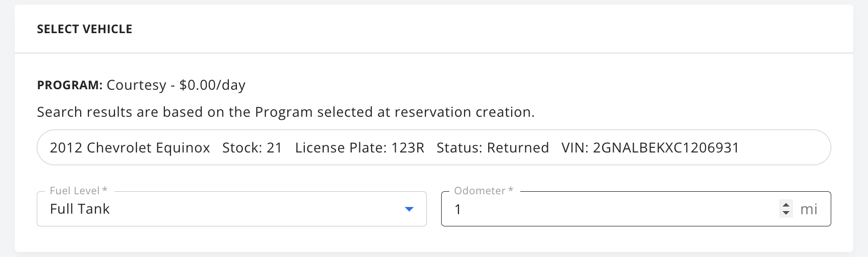This screenshot has width=868, height=257.
Task: Click the SELECT VEHICLE section header
Action: [x=85, y=29]
